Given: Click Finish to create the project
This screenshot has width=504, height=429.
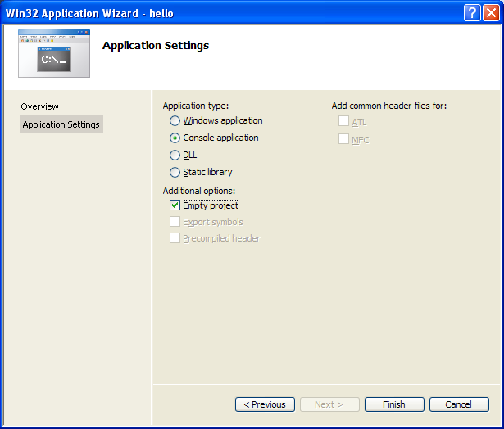Looking at the screenshot, I should [394, 404].
